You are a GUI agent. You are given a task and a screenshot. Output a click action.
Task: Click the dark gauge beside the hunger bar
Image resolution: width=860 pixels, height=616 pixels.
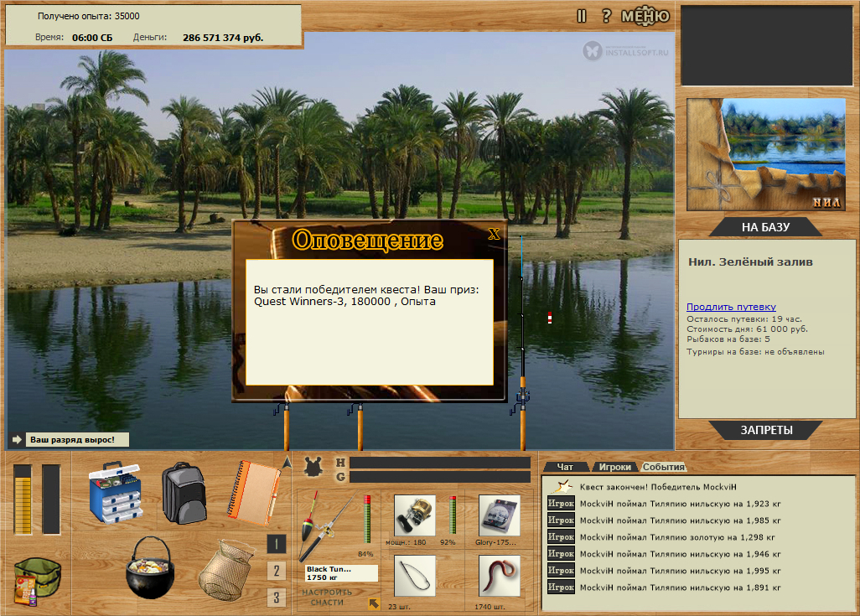pyautogui.click(x=51, y=499)
